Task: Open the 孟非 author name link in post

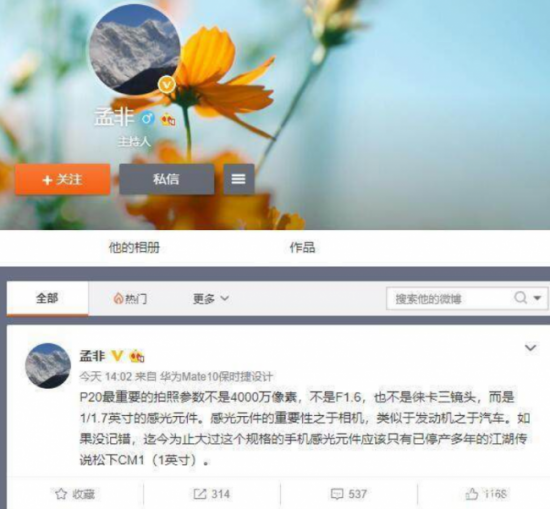Action: coord(92,356)
